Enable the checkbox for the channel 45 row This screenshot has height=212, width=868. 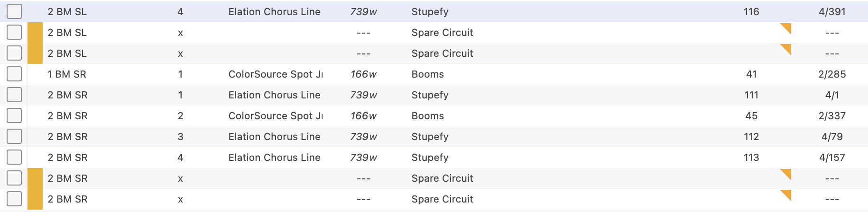coord(14,116)
